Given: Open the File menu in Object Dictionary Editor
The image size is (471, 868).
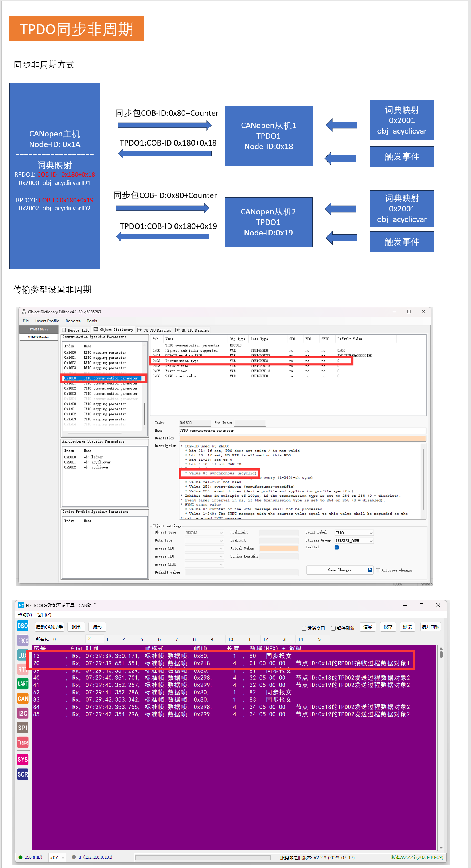Looking at the screenshot, I should tap(26, 321).
